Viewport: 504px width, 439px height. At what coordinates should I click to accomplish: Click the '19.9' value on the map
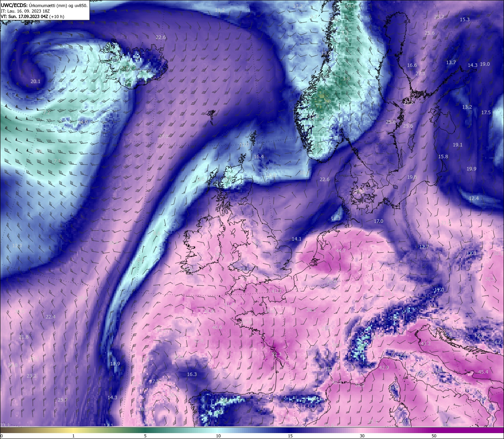coord(471,169)
